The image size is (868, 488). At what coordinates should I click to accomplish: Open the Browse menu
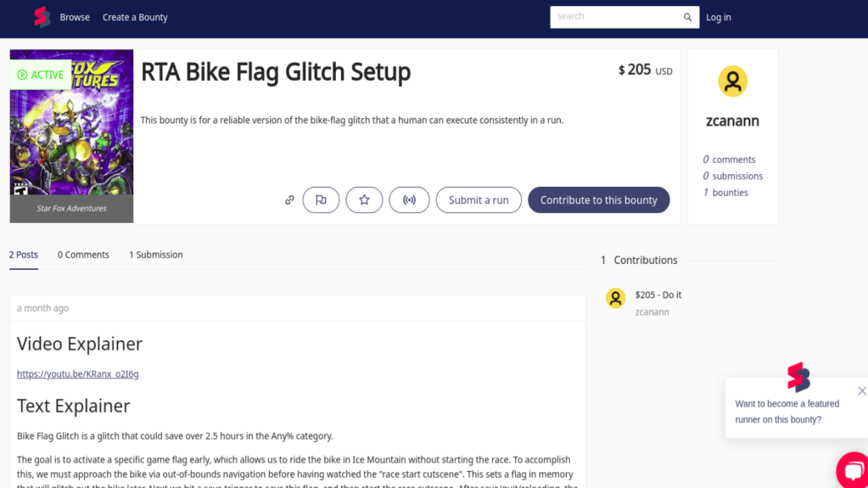pyautogui.click(x=75, y=17)
